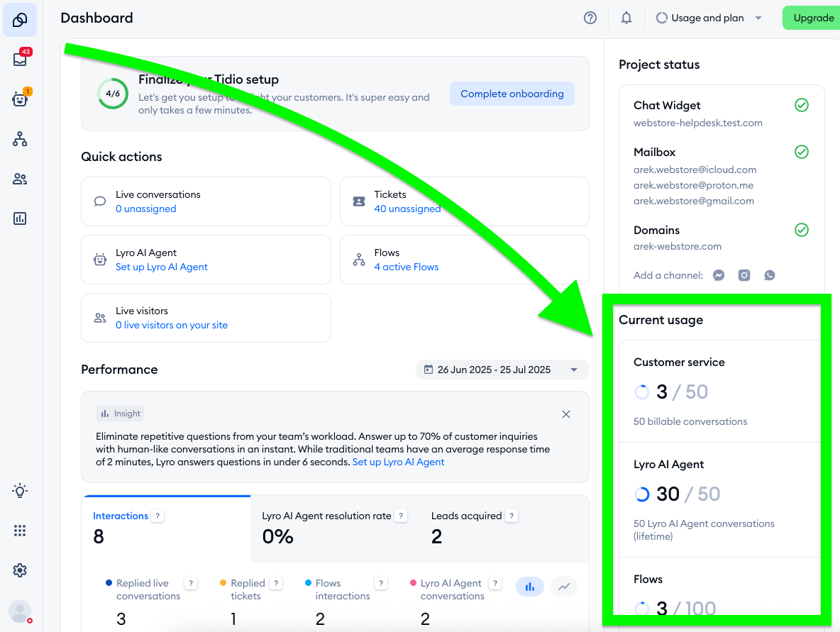The width and height of the screenshot is (840, 632).
Task: Click help icon next to Replied tickets
Action: point(276,583)
